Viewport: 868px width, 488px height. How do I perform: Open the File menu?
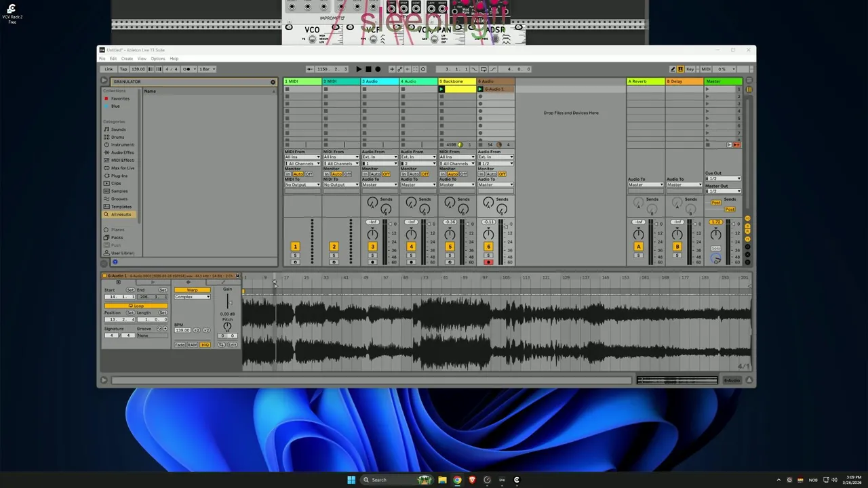[102, 59]
